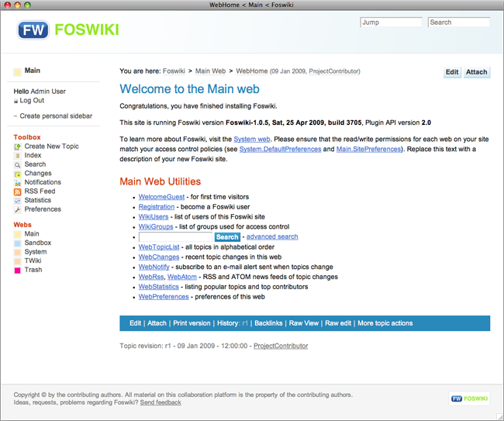Click the Index icon in Toolbox
This screenshot has width=504, height=421.
[x=17, y=156]
